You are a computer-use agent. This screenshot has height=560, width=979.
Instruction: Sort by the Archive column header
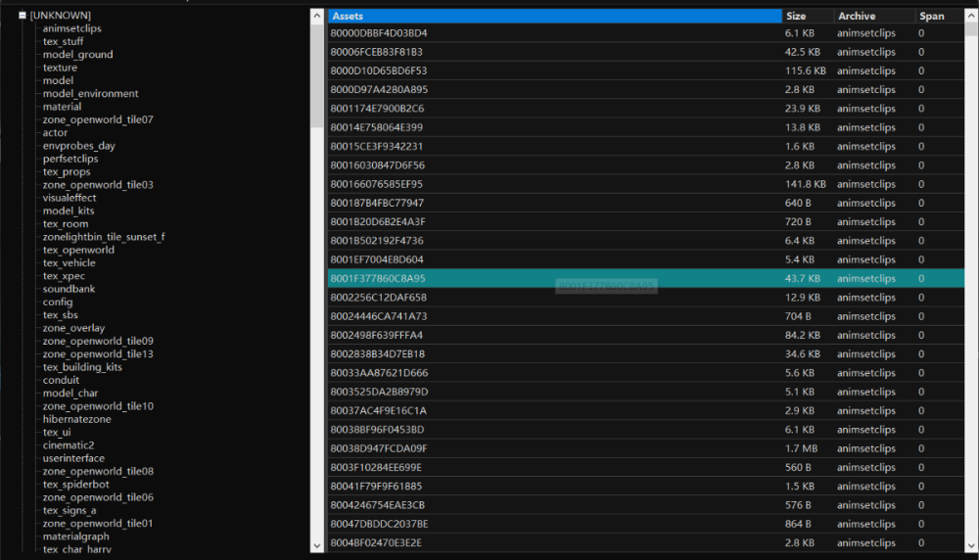pos(874,17)
